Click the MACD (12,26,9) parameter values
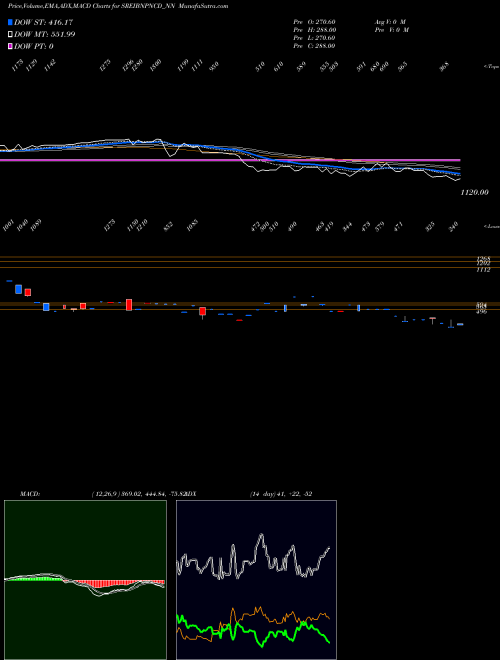Screen dimensions: 500x660 click(139, 494)
